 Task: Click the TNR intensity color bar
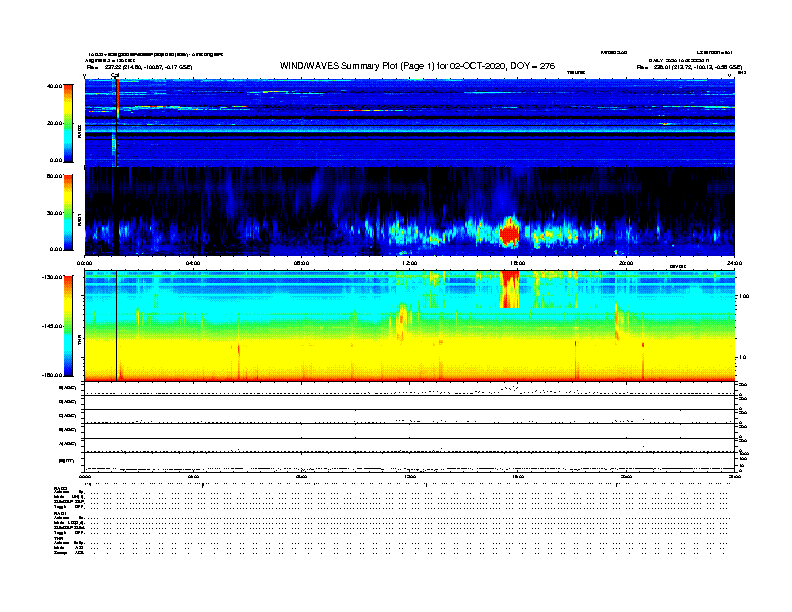[68, 326]
